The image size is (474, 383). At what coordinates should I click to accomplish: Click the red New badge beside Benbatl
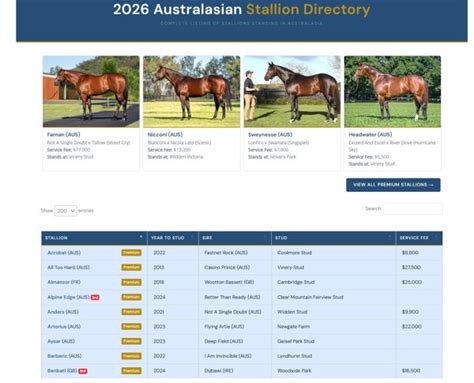pyautogui.click(x=83, y=371)
